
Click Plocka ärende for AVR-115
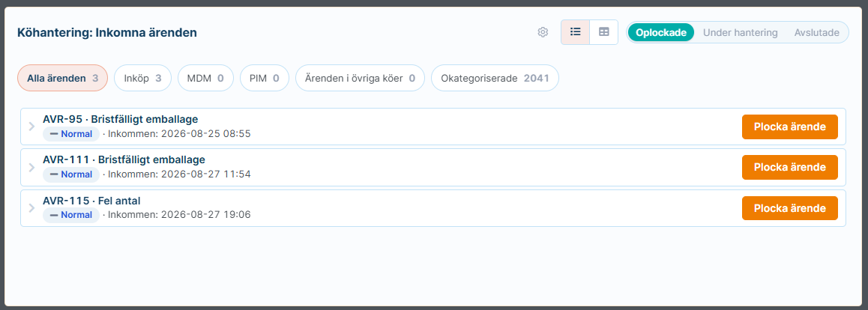790,208
